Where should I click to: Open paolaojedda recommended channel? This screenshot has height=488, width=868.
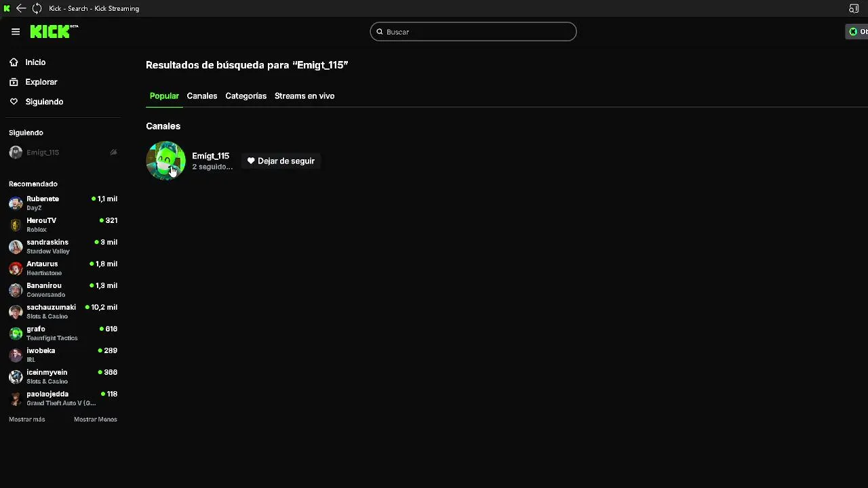62,399
